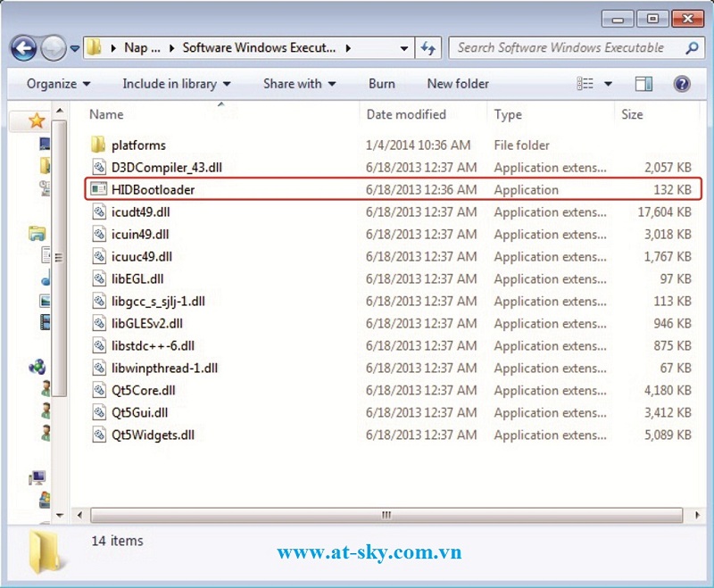Select the D3DCompiler_43.dll file icon
This screenshot has width=714, height=588.
[x=99, y=167]
